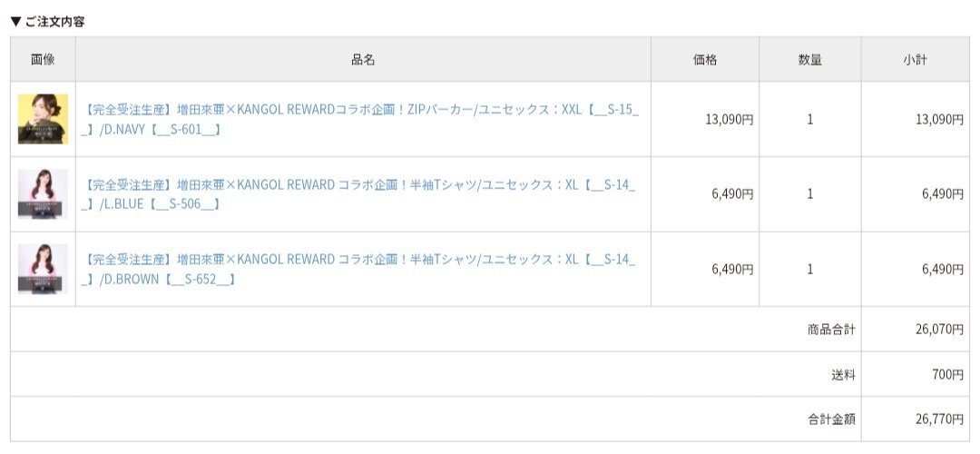
Task: Click the D.BROWN shirt 6,490円 subtotal
Action: 943,269
